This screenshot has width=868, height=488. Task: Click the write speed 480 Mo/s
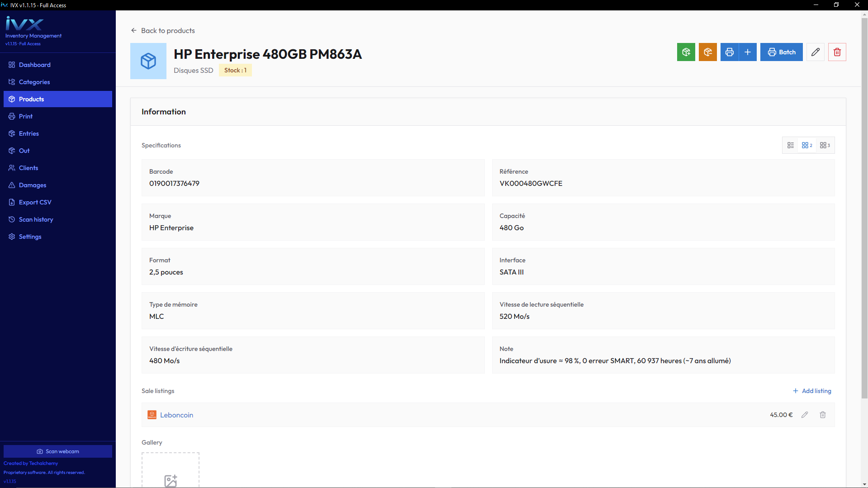click(165, 360)
